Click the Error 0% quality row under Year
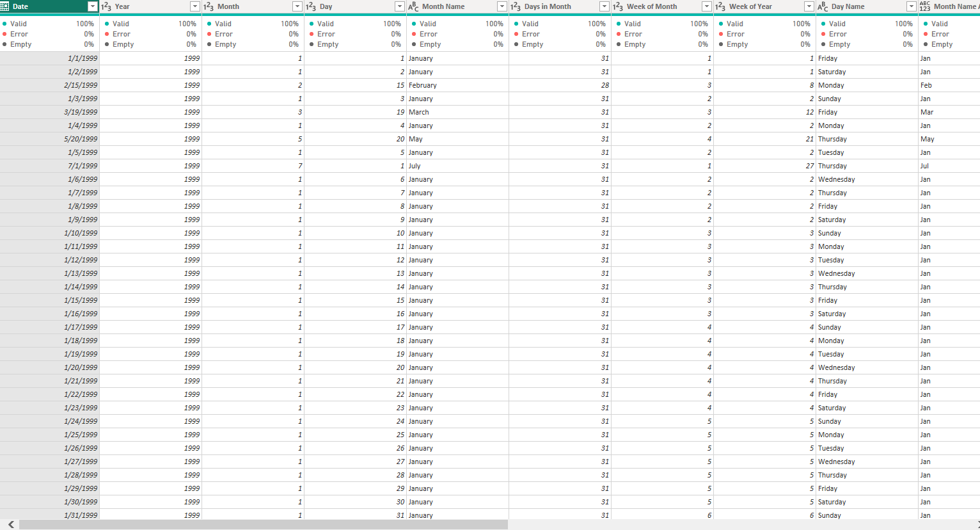 click(150, 34)
